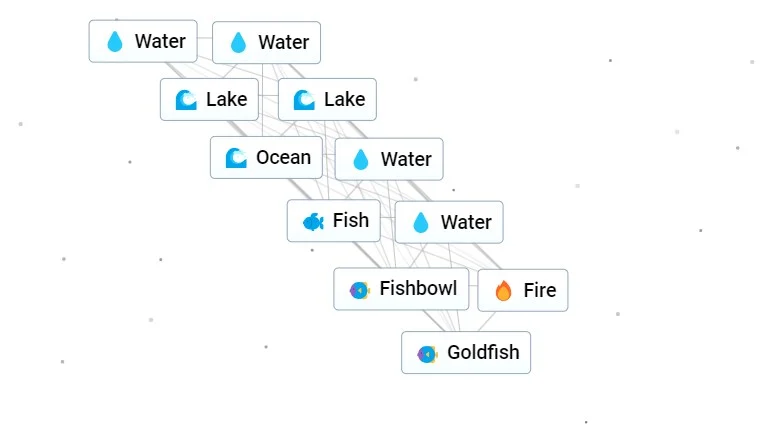Pick the Fire element label
The height and width of the screenshot is (439, 776).
540,290
